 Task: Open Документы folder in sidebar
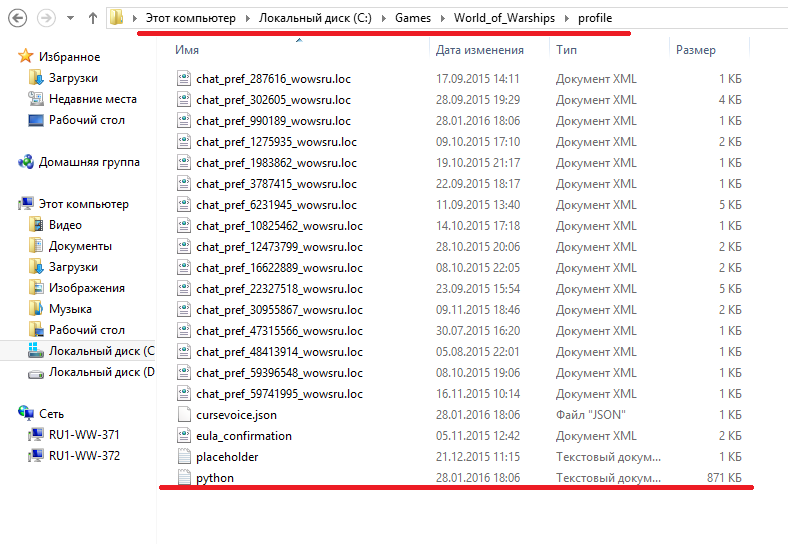80,246
